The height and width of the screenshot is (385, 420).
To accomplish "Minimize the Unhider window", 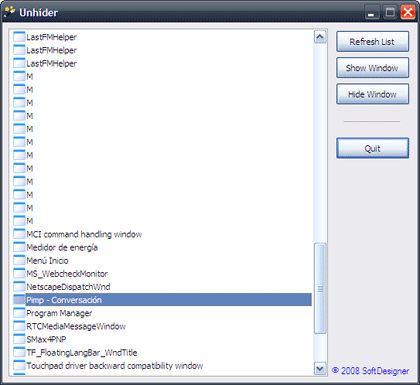I will point(371,12).
